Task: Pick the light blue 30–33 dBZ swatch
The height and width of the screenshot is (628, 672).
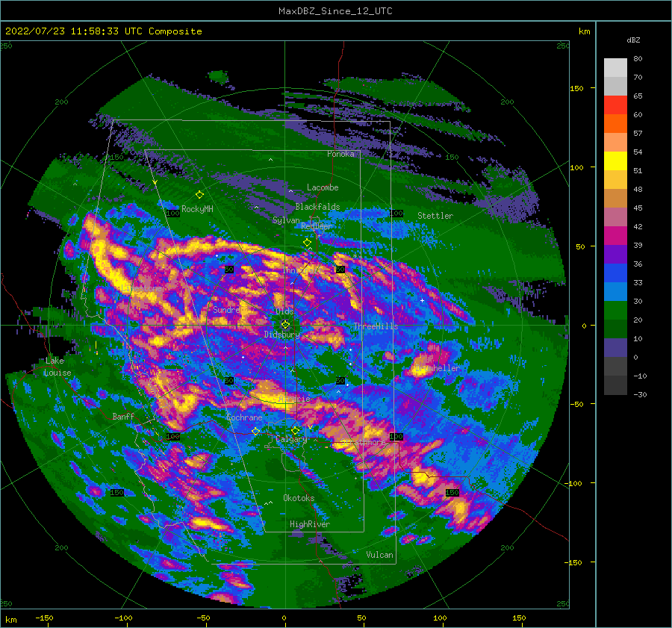Action: tap(615, 292)
